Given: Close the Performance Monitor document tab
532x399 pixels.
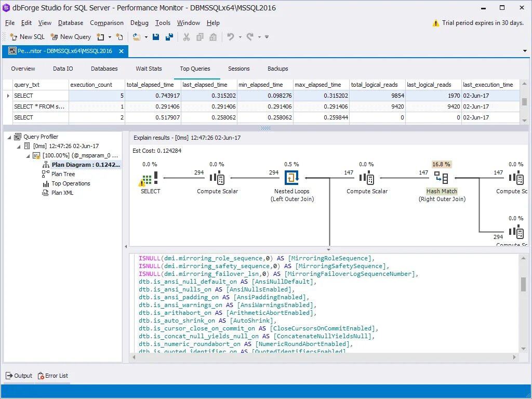Looking at the screenshot, I should click(x=121, y=51).
